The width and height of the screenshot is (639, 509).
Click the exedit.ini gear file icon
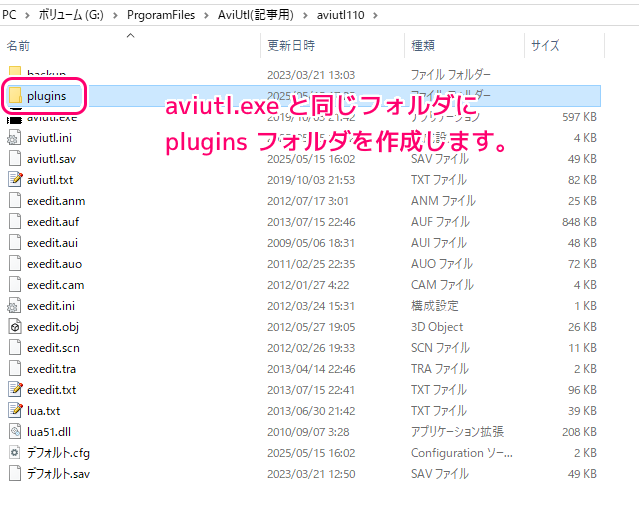[x=14, y=306]
